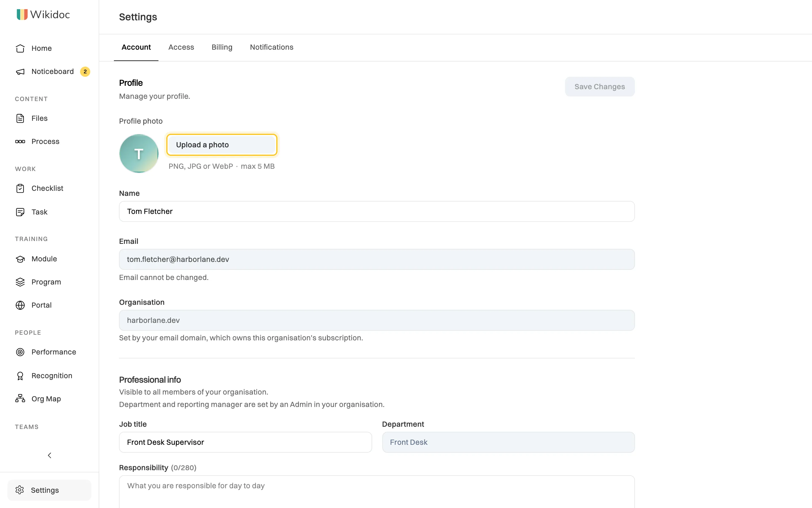Switch to the Account tab
Screen dimensions: 812x508
click(136, 47)
